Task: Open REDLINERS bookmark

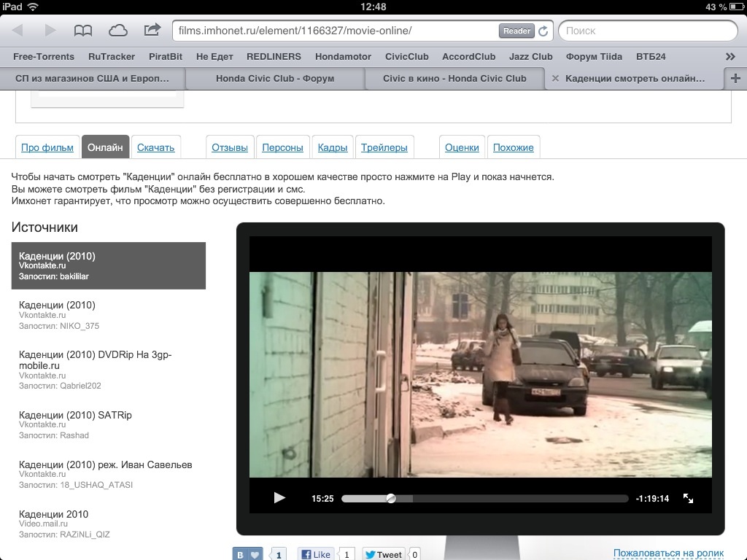Action: click(274, 57)
